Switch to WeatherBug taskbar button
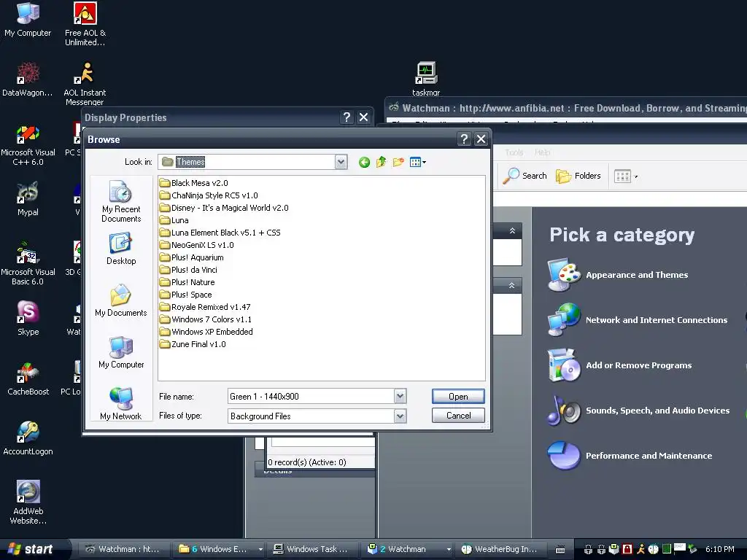This screenshot has width=747, height=560. [x=500, y=549]
